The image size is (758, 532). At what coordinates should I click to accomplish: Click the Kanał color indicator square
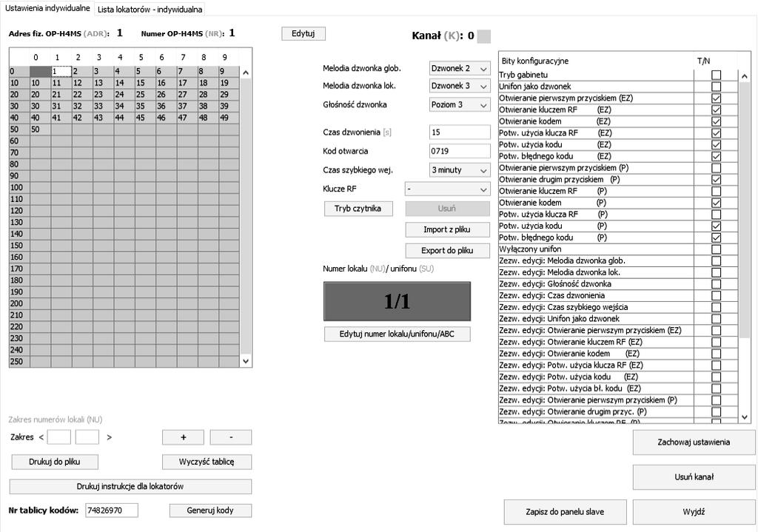point(484,36)
